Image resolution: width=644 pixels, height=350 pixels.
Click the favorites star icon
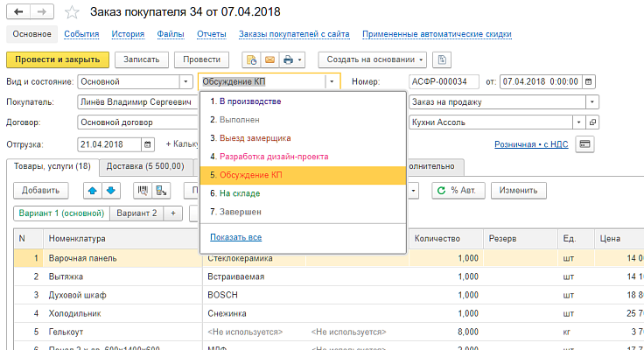pyautogui.click(x=73, y=11)
